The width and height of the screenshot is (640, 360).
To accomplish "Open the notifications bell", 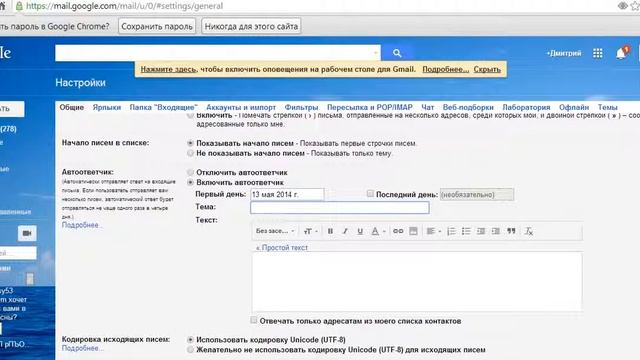I will [x=621, y=53].
